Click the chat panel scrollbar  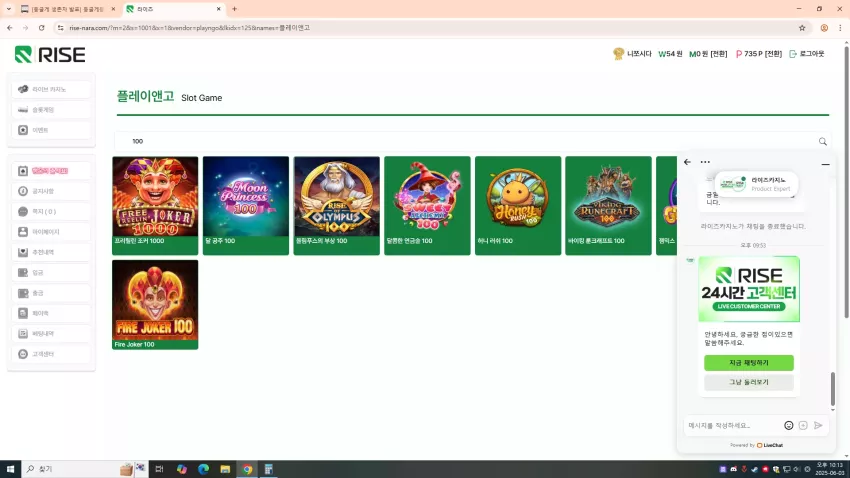[x=833, y=389]
